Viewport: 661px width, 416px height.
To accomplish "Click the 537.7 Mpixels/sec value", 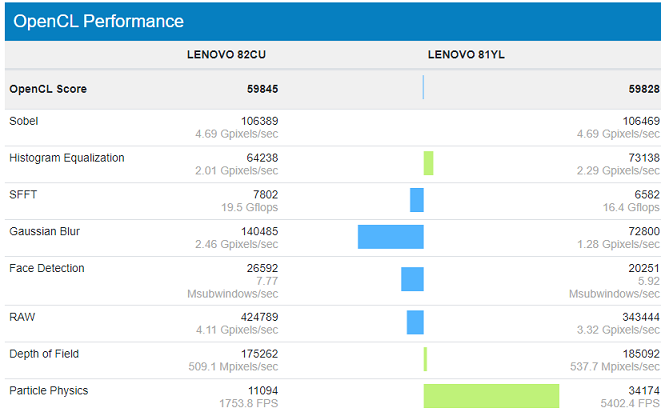I will pyautogui.click(x=615, y=366).
